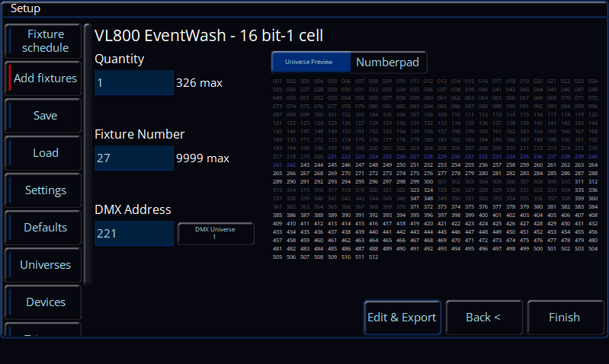Click the sidebar vertical scrollbar

87,155
